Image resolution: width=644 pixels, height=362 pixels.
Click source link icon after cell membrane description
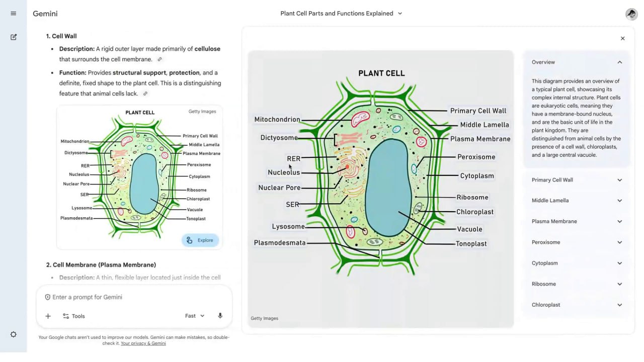click(160, 59)
